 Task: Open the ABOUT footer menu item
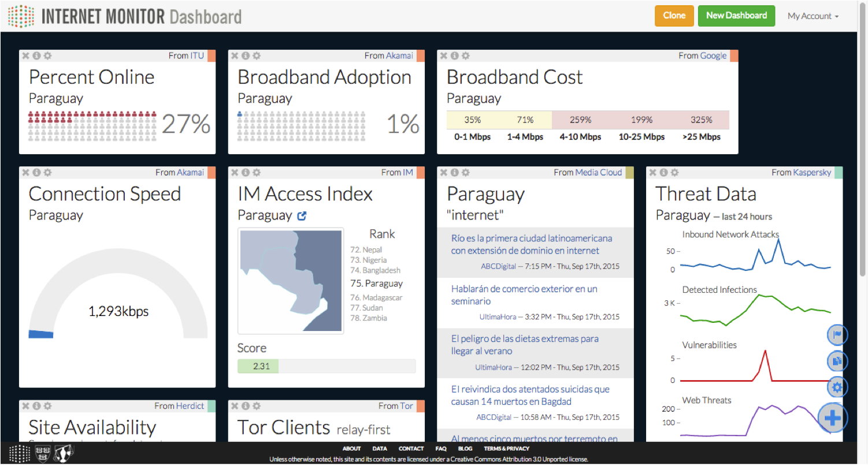(351, 448)
